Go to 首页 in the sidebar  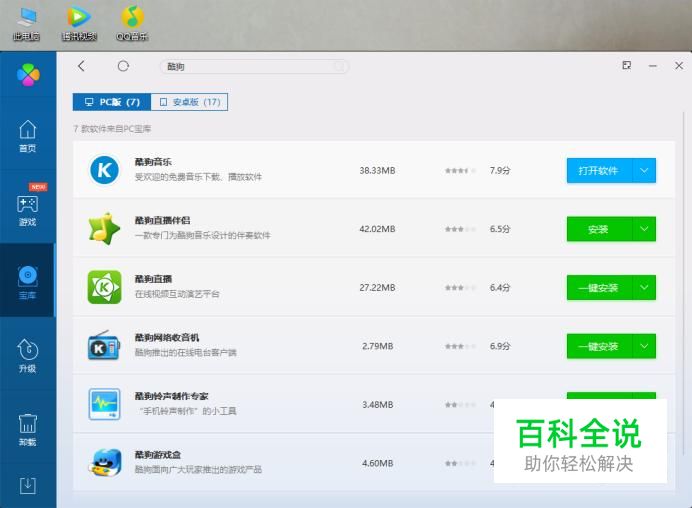click(x=27, y=136)
